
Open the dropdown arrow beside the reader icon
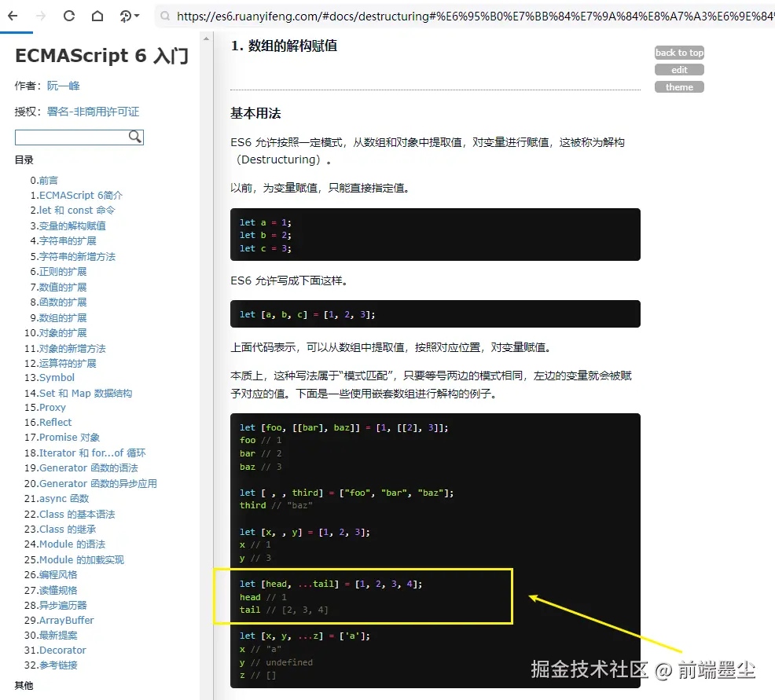point(135,15)
